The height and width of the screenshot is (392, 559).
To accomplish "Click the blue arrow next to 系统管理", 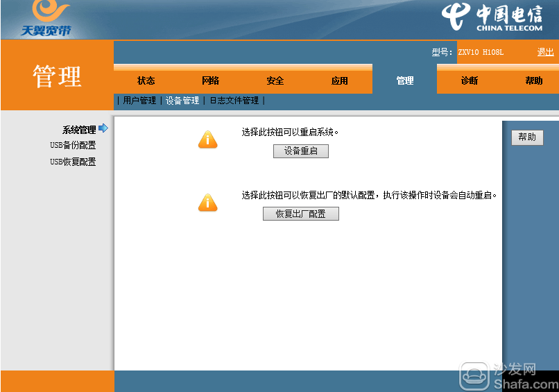I will point(103,128).
